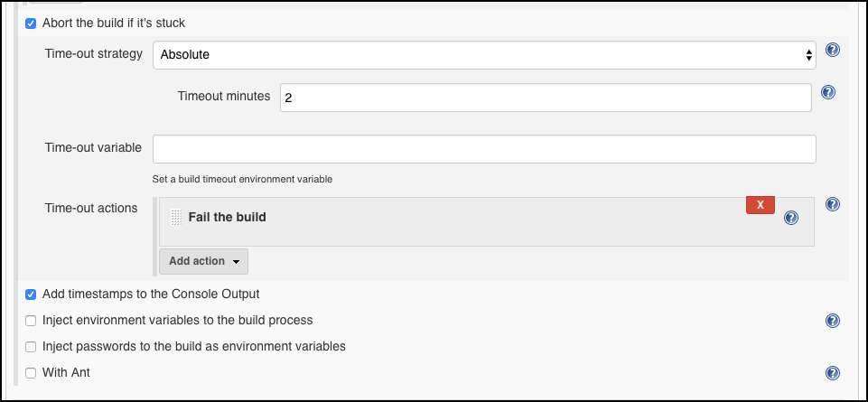The height and width of the screenshot is (402, 868).
Task: Delete Fail the build action with red X
Action: [760, 204]
